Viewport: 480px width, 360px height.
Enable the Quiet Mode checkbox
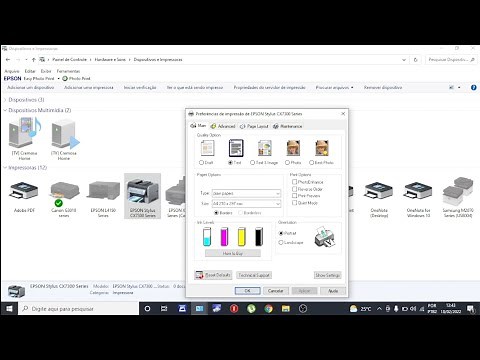pyautogui.click(x=294, y=203)
